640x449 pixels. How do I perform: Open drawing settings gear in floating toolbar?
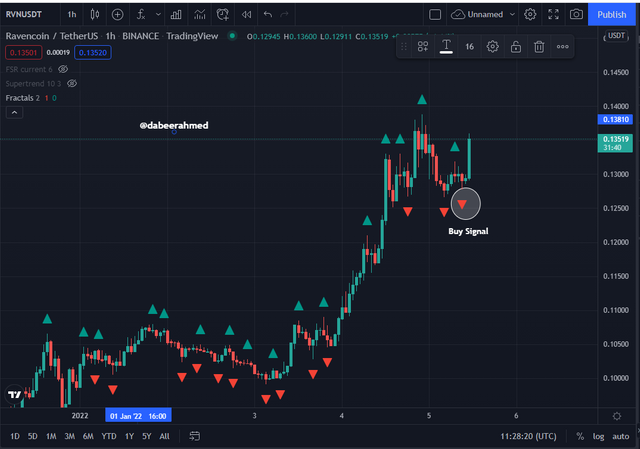(x=493, y=47)
